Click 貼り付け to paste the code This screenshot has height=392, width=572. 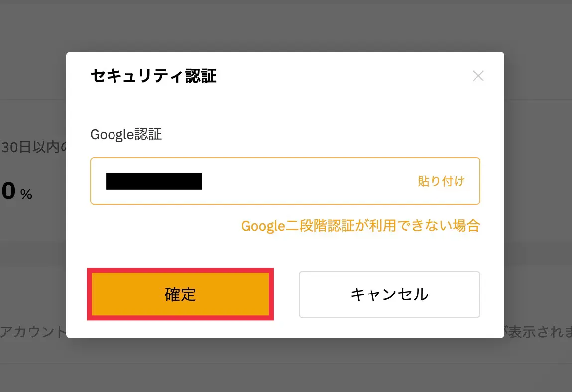pyautogui.click(x=441, y=181)
